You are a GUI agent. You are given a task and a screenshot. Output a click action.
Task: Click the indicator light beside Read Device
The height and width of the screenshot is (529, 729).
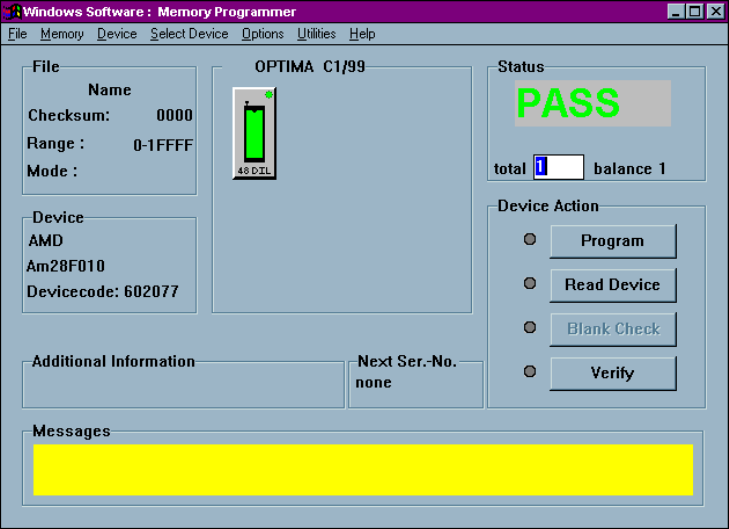[530, 283]
